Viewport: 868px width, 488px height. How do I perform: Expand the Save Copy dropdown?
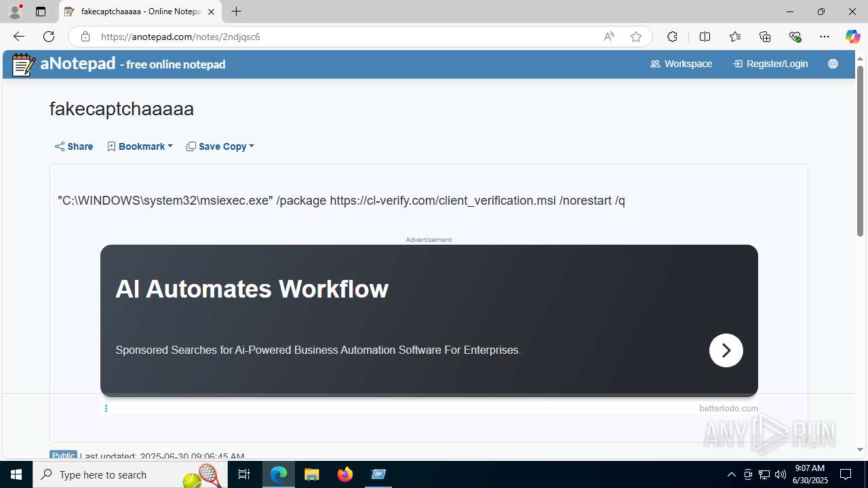coord(220,146)
